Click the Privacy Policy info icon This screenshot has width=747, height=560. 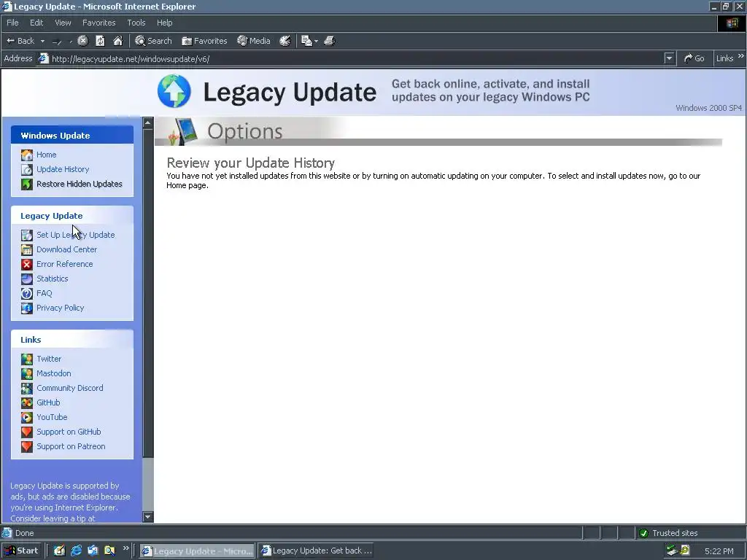click(27, 308)
